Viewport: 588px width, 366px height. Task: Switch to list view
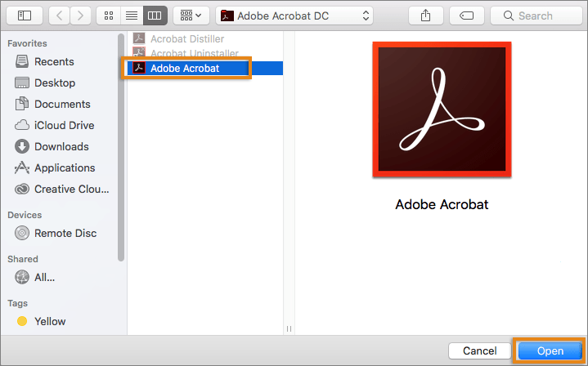132,16
